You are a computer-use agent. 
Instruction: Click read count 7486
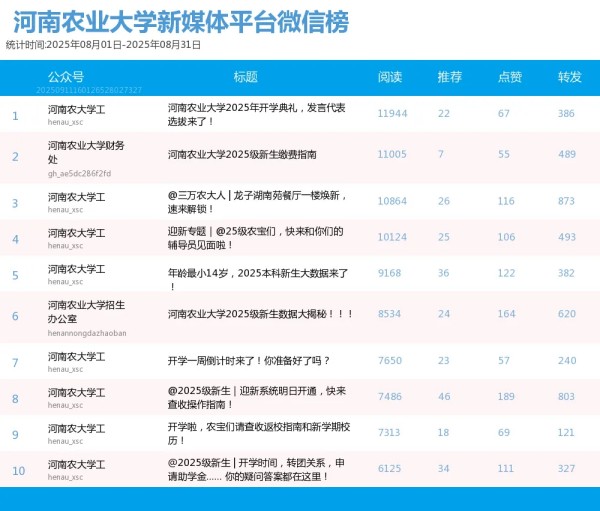tap(390, 397)
